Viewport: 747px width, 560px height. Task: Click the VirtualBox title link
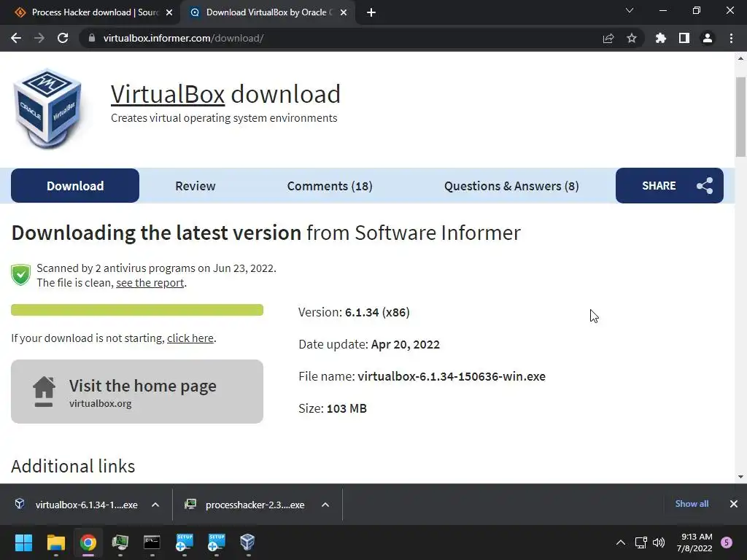point(168,94)
